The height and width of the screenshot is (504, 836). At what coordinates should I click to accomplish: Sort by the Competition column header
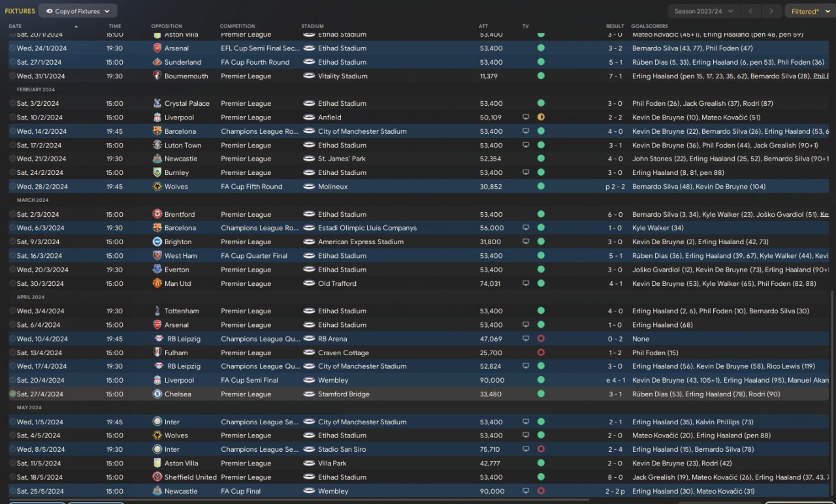coord(238,26)
